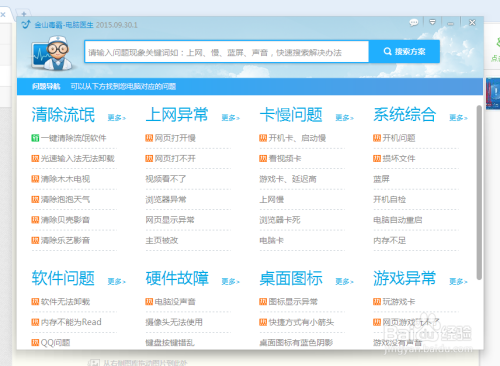Click orange icon beside 清除乐艺影音

tap(35, 240)
